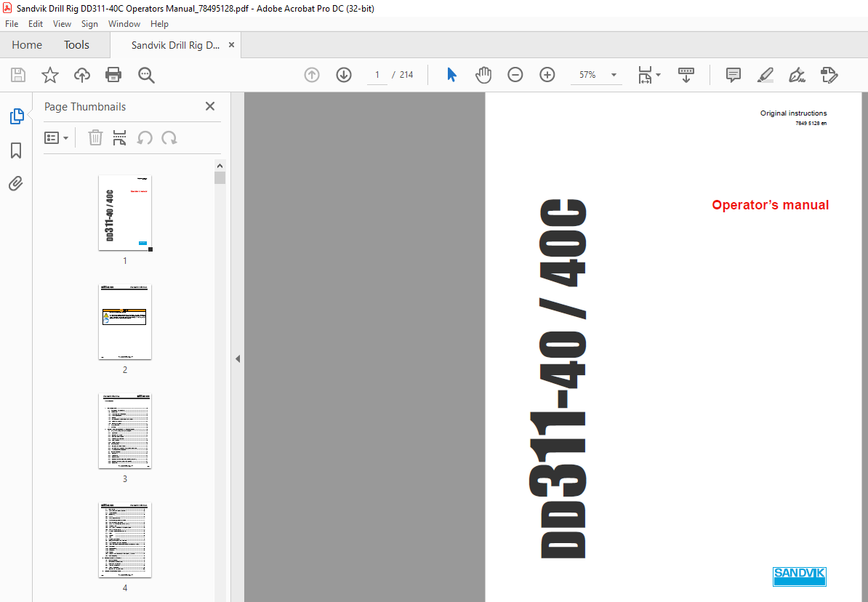868x602 pixels.
Task: Toggle the read mode scrolling icon
Action: (x=686, y=75)
